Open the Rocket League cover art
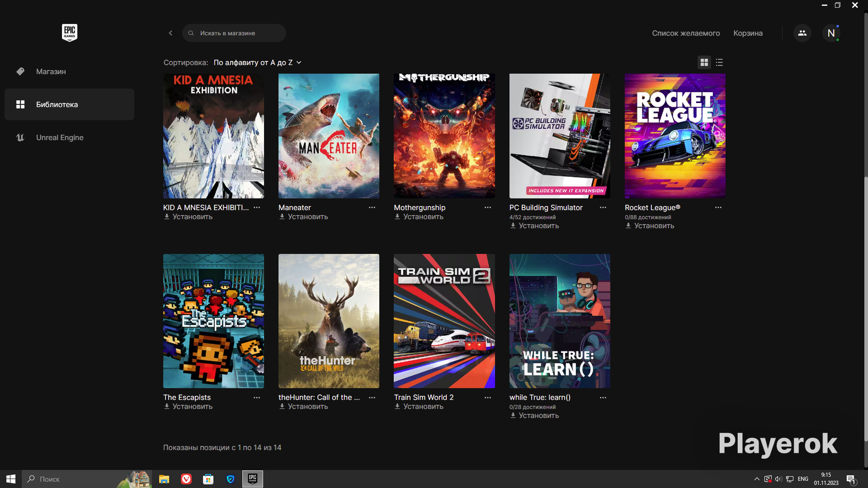The height and width of the screenshot is (488, 868). coord(675,136)
